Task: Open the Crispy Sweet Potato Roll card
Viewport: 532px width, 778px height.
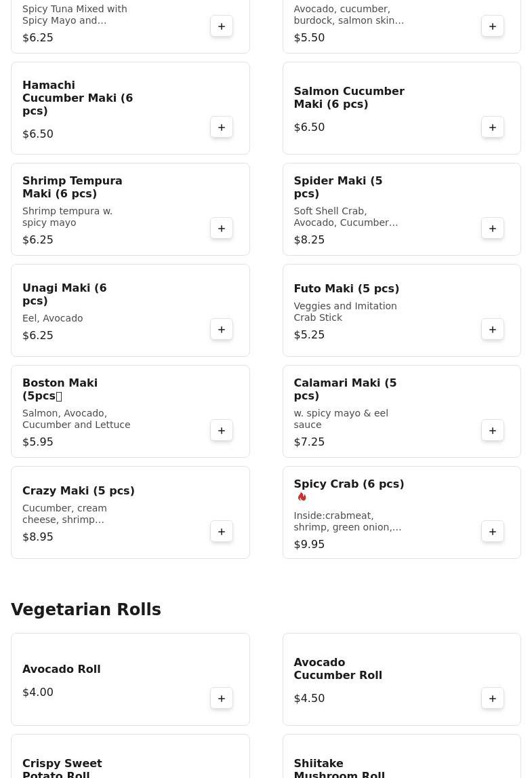Action: tap(130, 756)
